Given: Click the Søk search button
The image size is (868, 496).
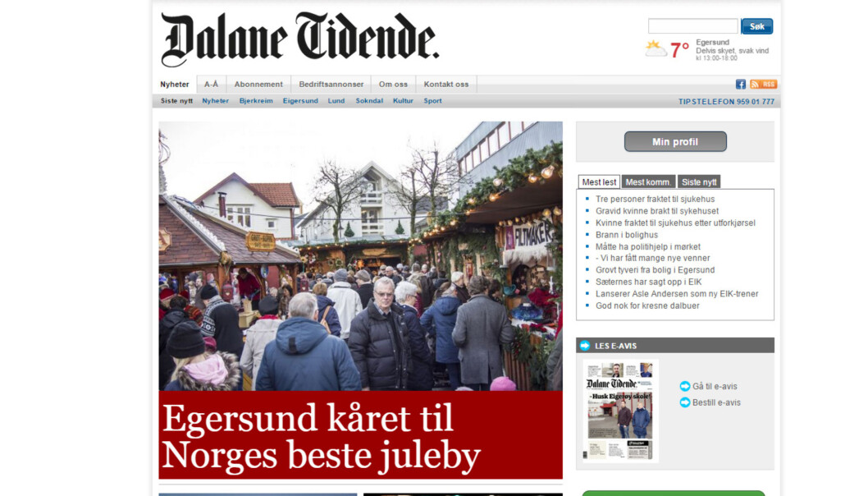Looking at the screenshot, I should click(x=756, y=26).
